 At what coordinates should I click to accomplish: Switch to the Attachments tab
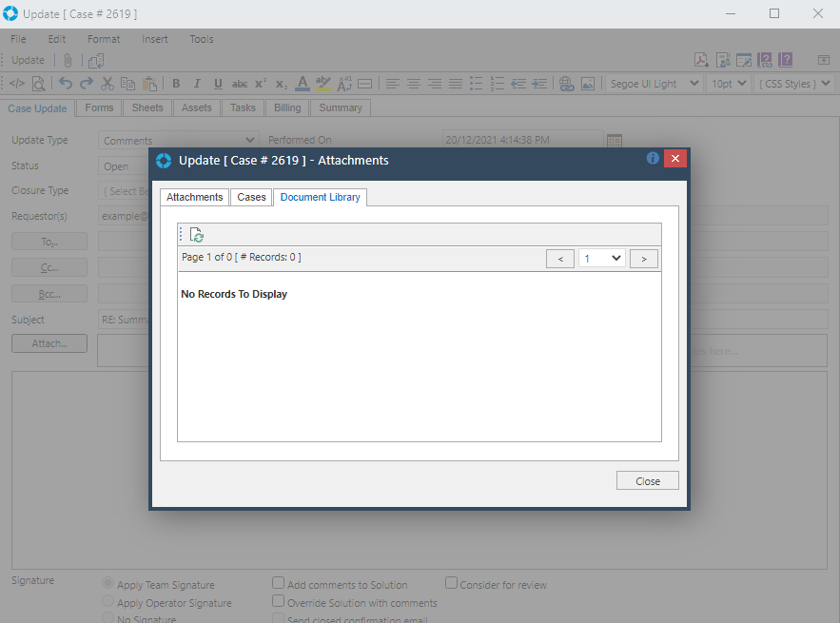point(194,197)
